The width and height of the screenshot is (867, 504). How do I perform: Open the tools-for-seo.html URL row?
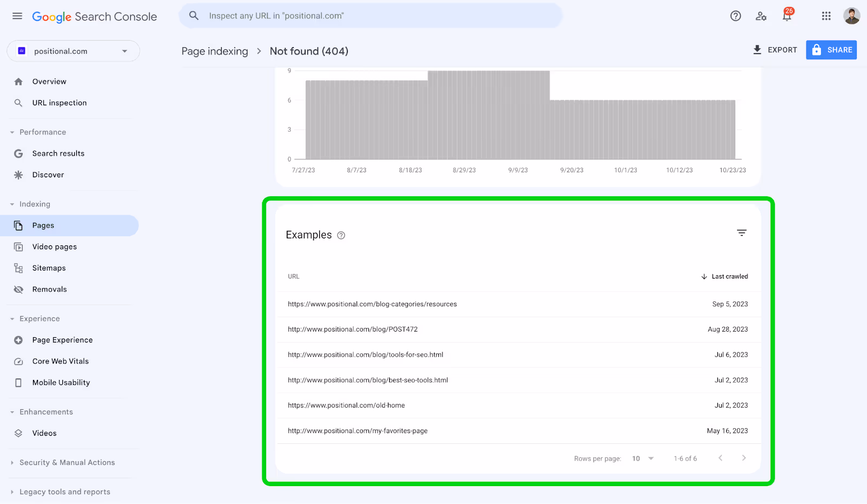coord(519,355)
